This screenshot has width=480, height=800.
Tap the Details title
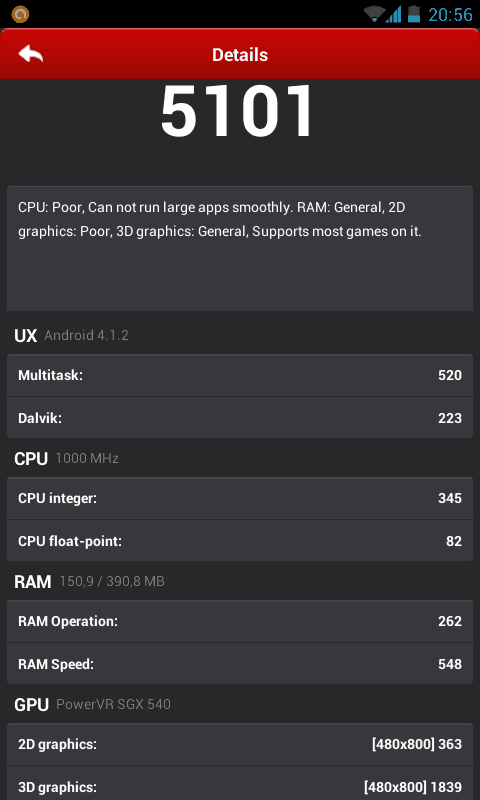coord(240,55)
